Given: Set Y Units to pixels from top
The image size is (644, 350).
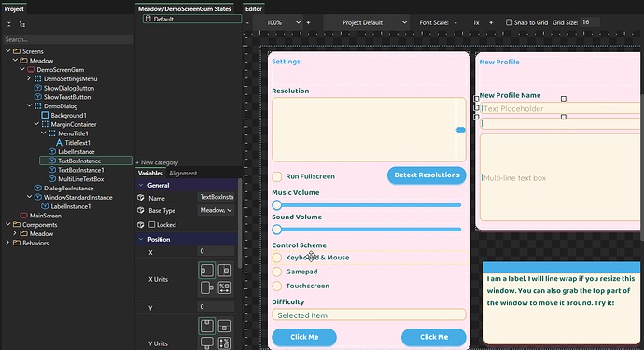Looking at the screenshot, I should tap(207, 326).
